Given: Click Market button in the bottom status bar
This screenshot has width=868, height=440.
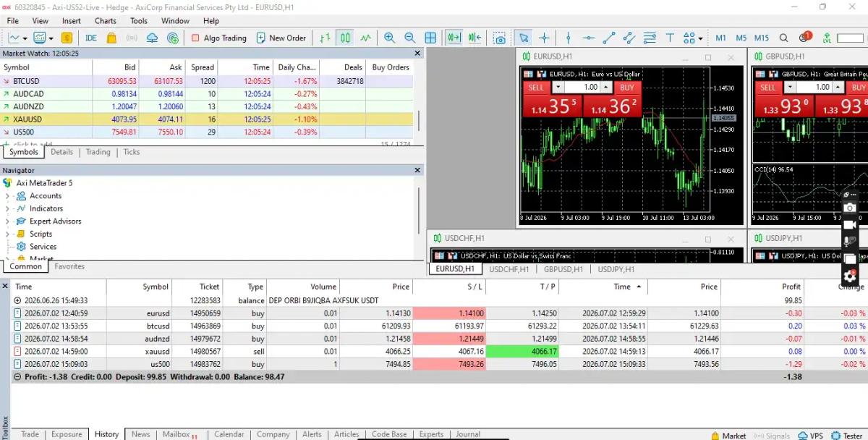Looking at the screenshot, I should 728,436.
